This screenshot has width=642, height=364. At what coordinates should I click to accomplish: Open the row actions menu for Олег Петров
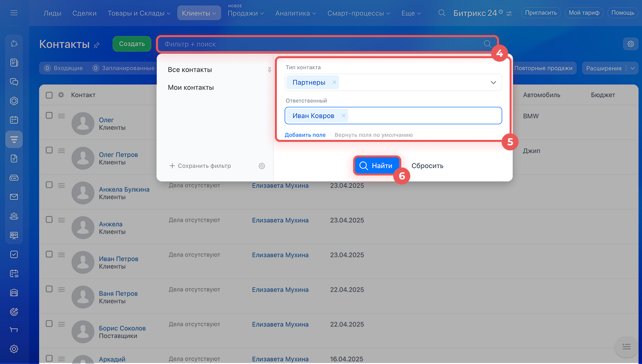[62, 150]
